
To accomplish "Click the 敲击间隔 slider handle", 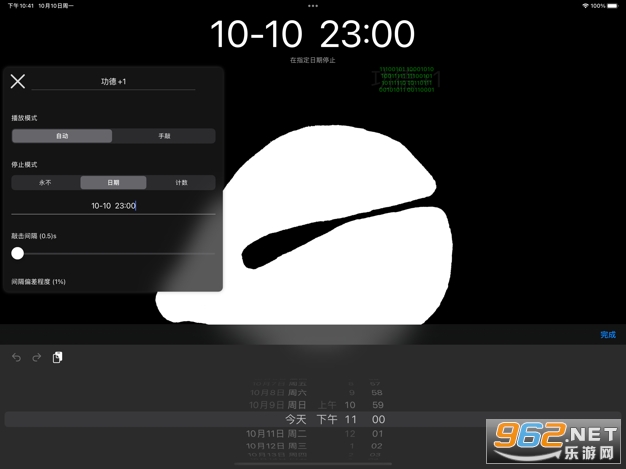I will [x=18, y=254].
